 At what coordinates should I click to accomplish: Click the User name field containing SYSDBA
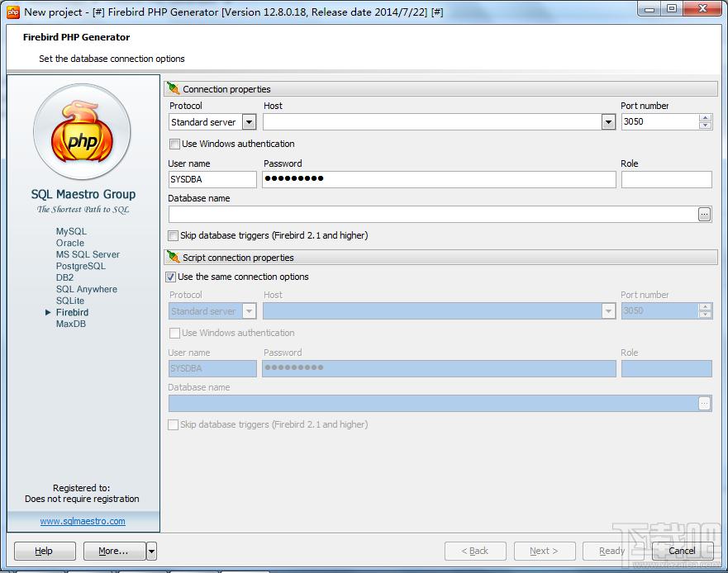point(212,179)
